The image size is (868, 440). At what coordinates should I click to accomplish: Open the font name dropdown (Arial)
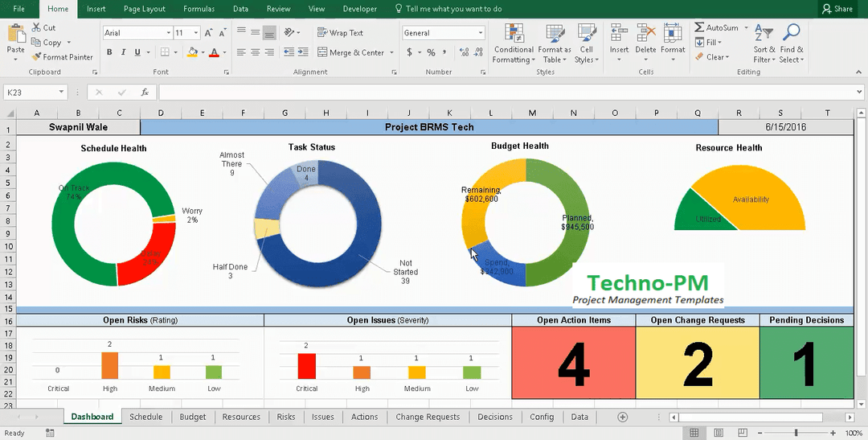[168, 33]
